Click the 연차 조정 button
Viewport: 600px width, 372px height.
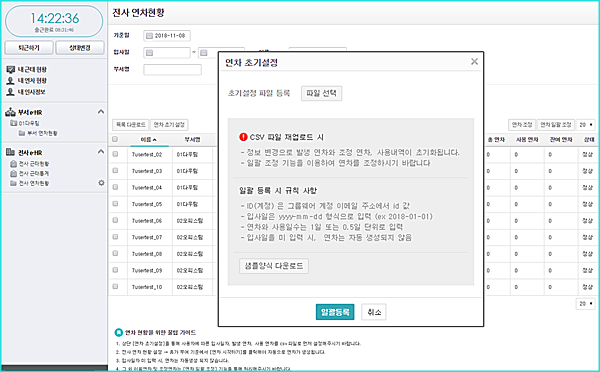522,125
